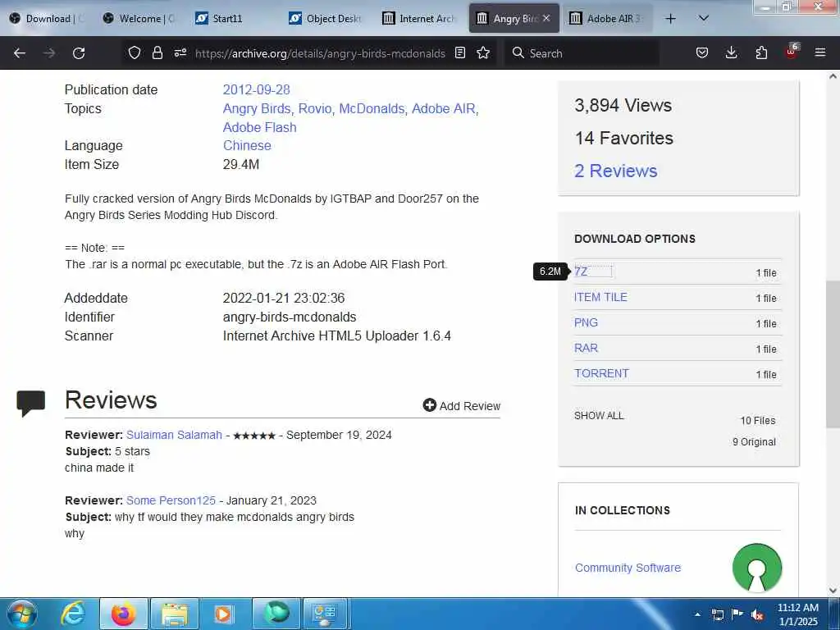Click the browser Search box

[582, 53]
